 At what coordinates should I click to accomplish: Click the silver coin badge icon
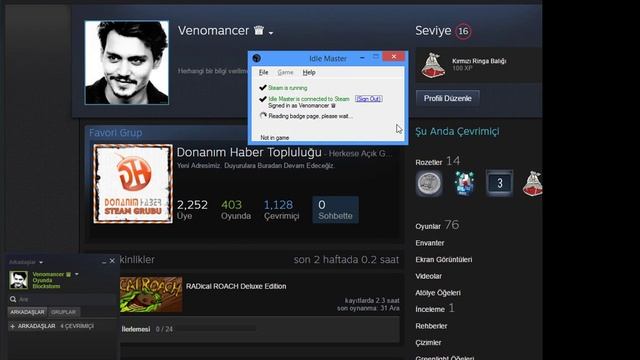[429, 183]
